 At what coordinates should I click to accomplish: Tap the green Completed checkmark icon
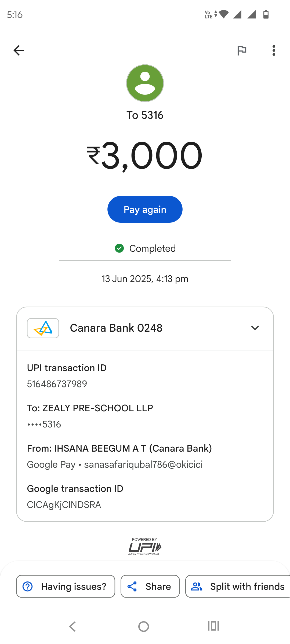(119, 248)
